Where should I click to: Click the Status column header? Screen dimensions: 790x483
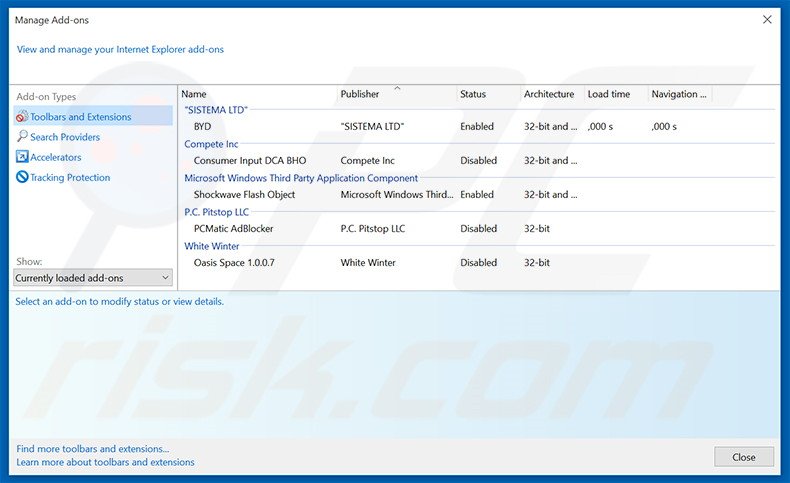point(473,94)
